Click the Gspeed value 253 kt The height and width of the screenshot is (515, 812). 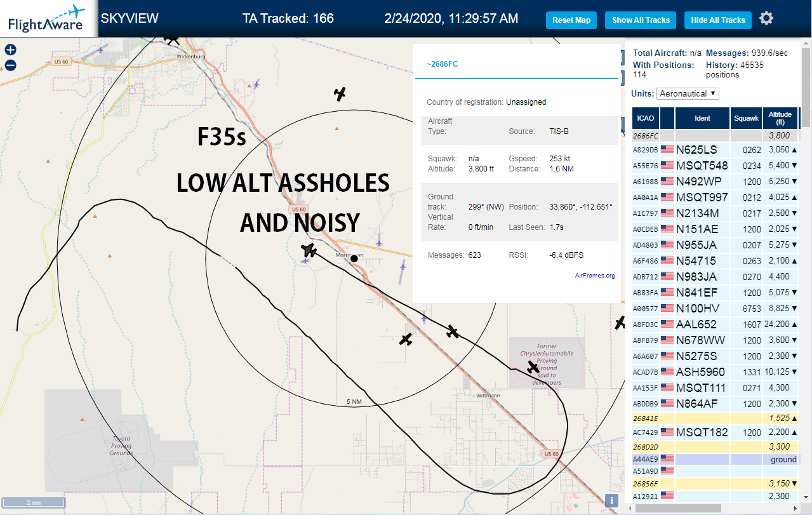coord(561,159)
